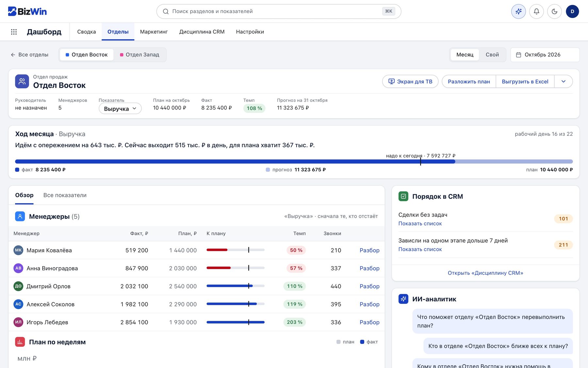Click Разложить план button

coord(469,81)
